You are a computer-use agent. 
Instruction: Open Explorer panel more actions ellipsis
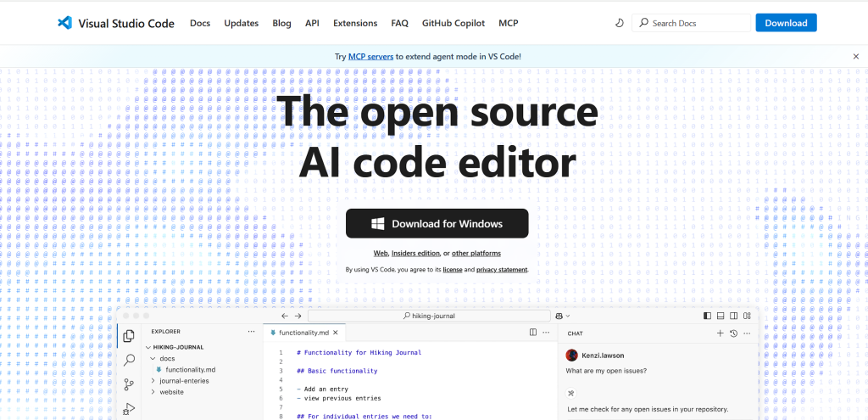[251, 332]
